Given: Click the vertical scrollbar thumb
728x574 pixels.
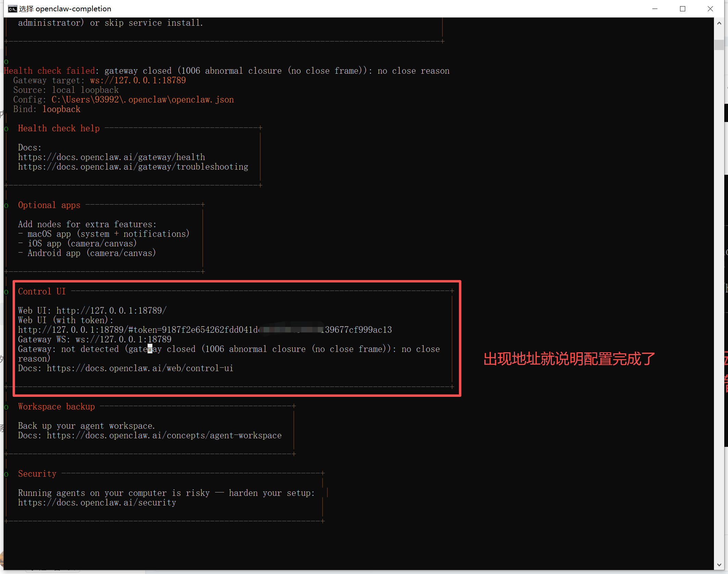Looking at the screenshot, I should click(719, 45).
